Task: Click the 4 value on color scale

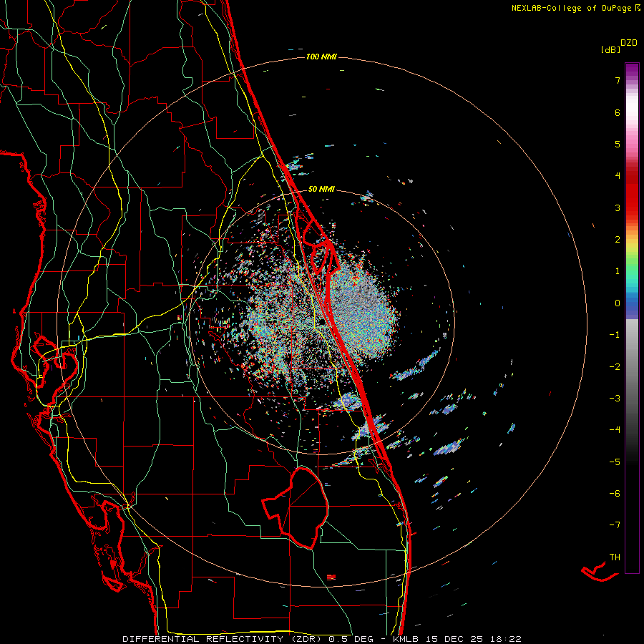Action: [618, 176]
